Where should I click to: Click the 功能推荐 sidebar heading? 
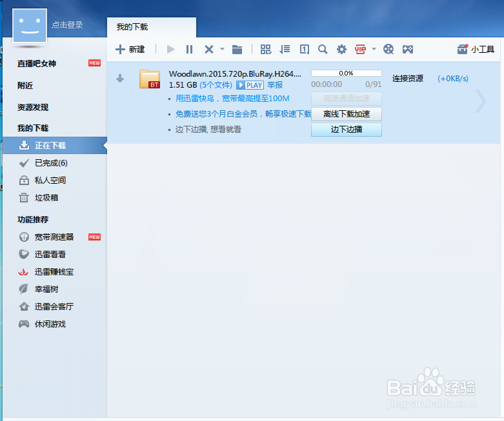[33, 220]
